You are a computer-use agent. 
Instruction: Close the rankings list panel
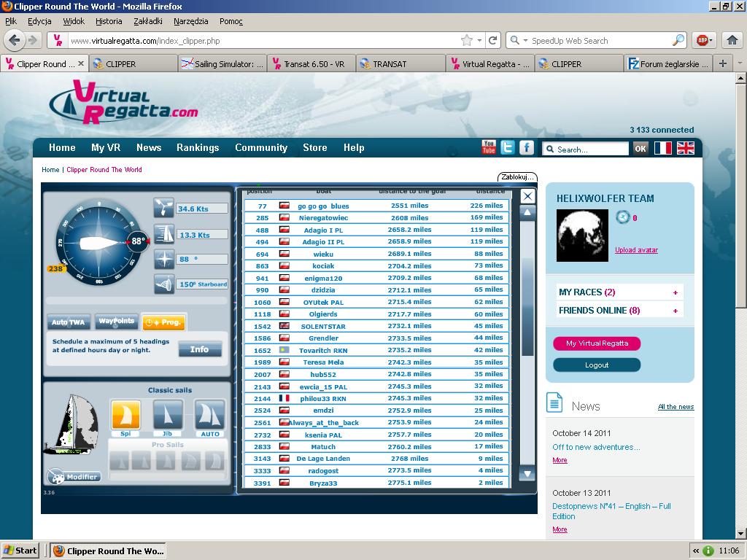pos(527,196)
